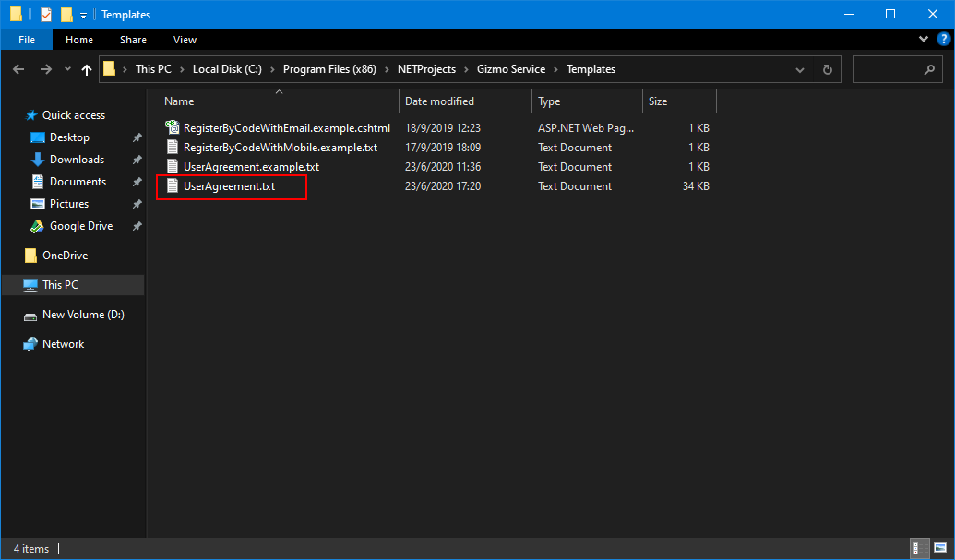955x560 pixels.
Task: Click the Local Disk (C:) breadcrumb
Action: pos(227,69)
